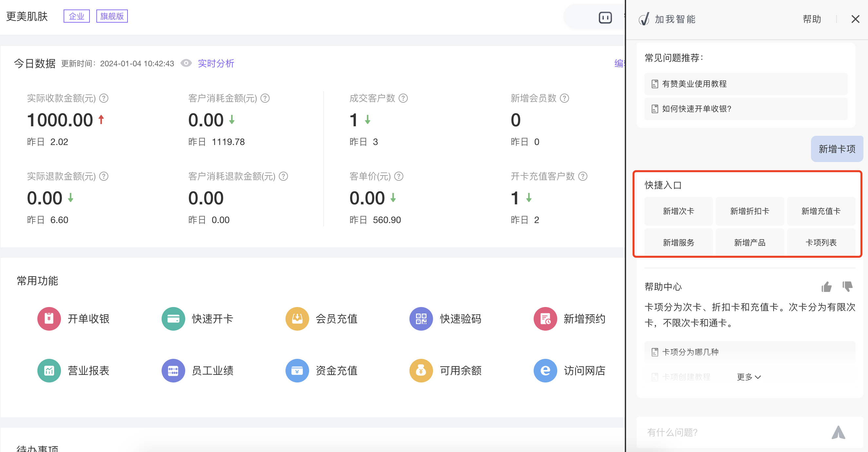Click the 新增卡项 chat message bubble
The image size is (868, 452).
pyautogui.click(x=837, y=149)
